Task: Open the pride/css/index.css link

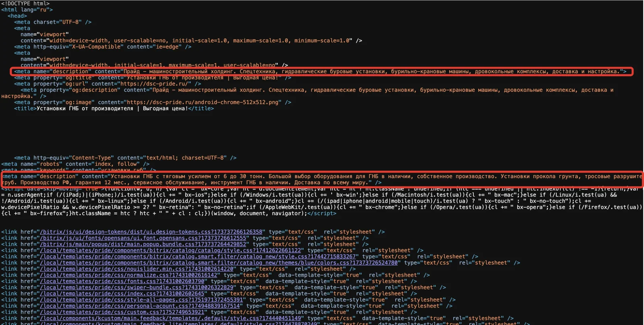Action: click(122, 294)
